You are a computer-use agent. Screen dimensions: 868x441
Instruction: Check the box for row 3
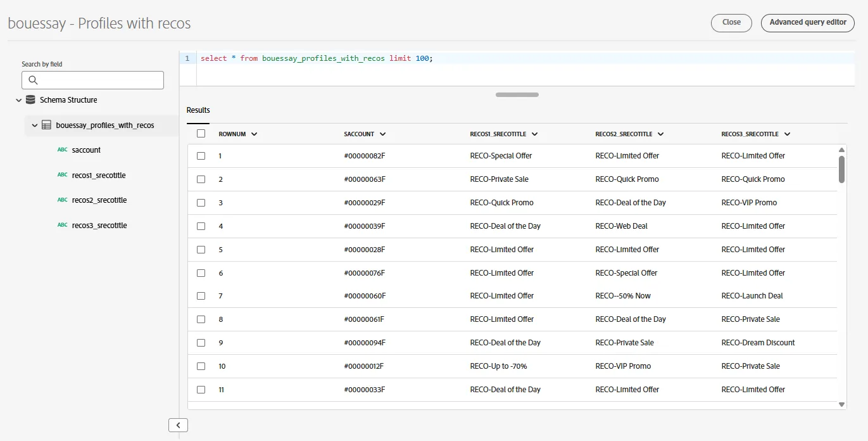coord(201,203)
